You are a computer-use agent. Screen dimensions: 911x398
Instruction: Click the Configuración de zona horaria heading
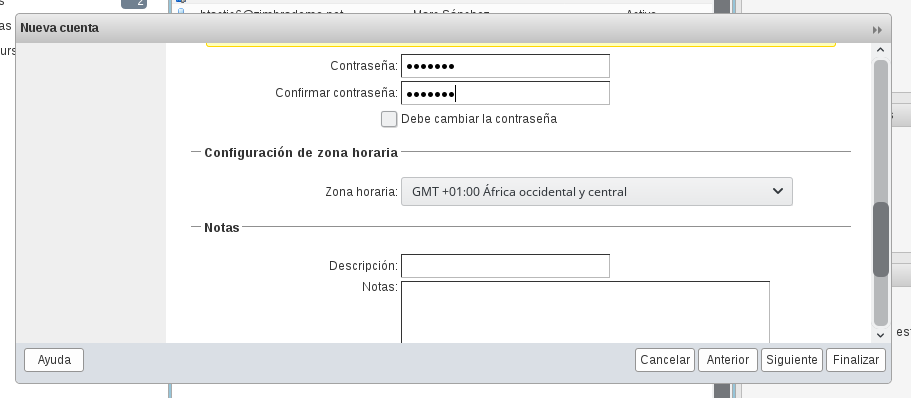(x=301, y=153)
